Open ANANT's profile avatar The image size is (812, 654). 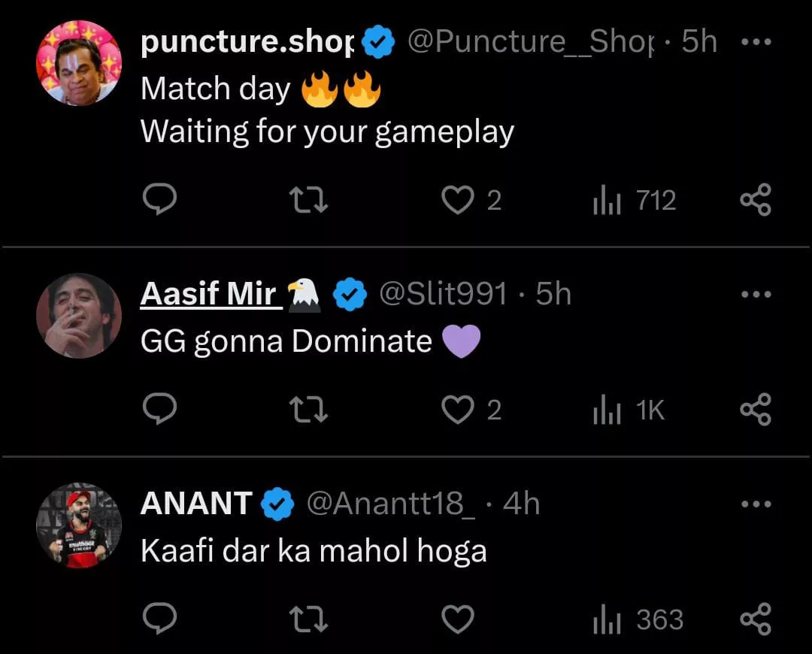coord(78,525)
